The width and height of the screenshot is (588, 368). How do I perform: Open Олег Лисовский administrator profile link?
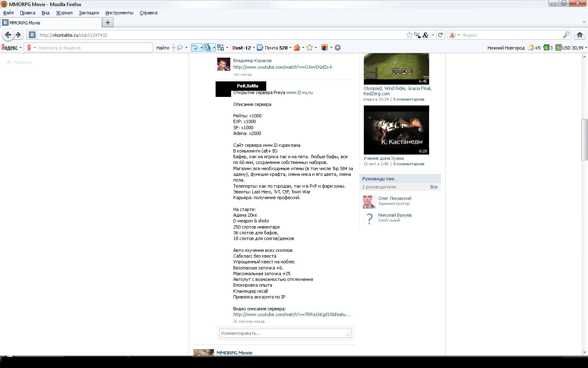tap(394, 198)
